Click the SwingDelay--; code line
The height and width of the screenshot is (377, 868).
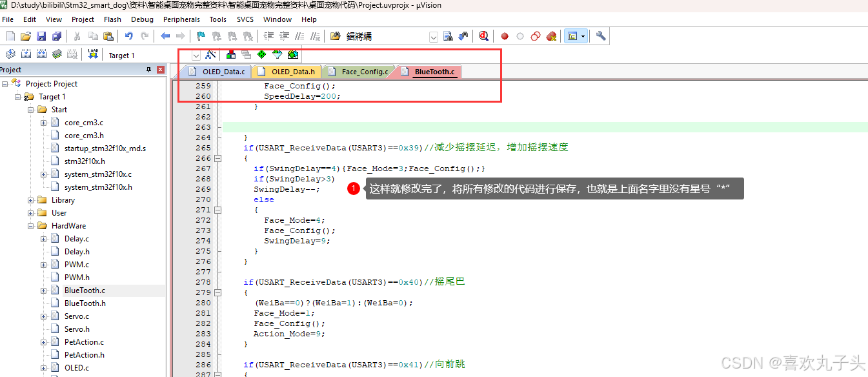287,189
